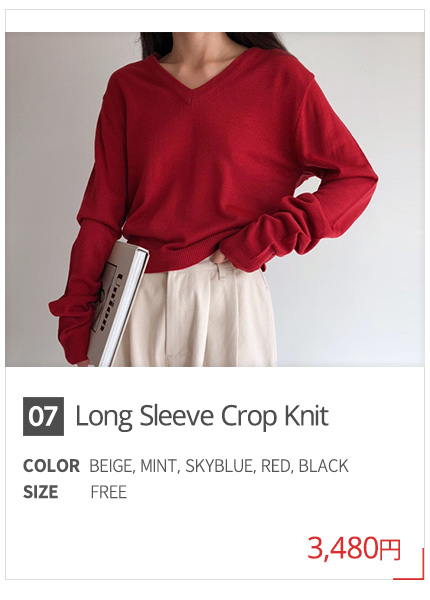430x600 pixels.
Task: Click the red corner bracket icon
Action: click(409, 564)
